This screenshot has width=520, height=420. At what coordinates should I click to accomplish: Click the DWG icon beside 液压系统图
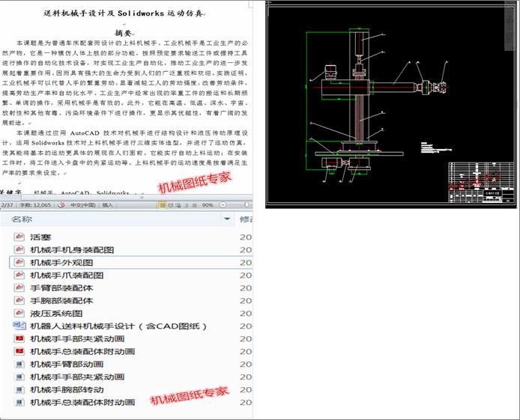(19, 313)
